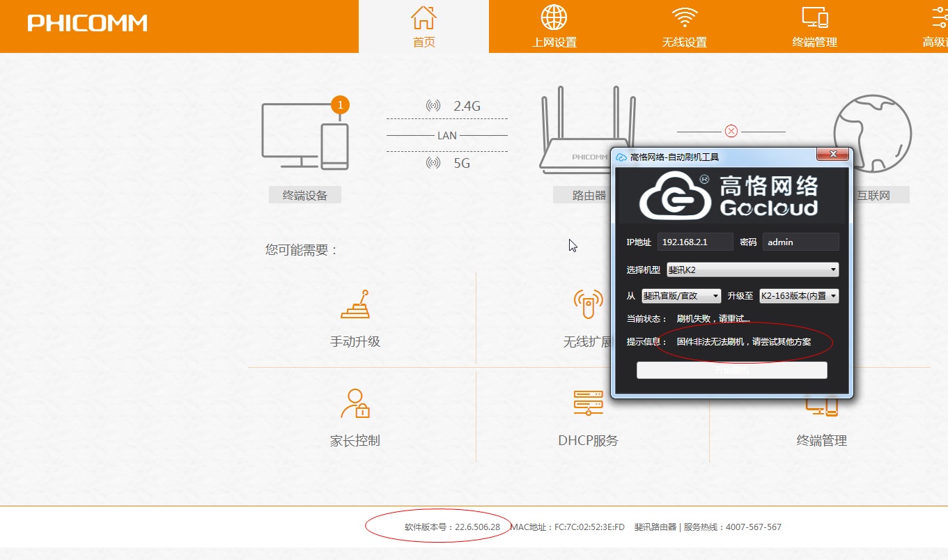Open the 终端管理 text link below

pos(822,441)
